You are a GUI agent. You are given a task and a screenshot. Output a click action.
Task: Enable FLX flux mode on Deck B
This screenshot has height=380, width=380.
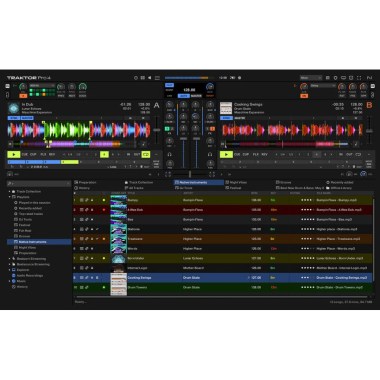pyautogui.click(x=256, y=155)
